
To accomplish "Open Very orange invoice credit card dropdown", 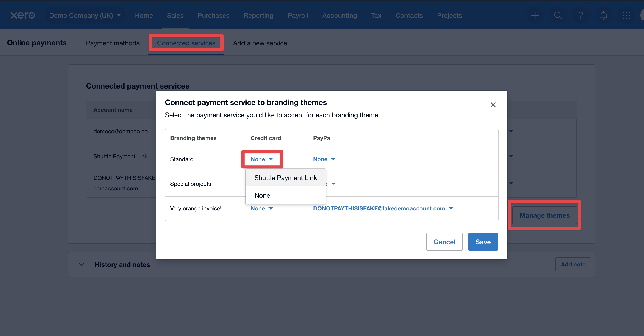I will tap(261, 208).
